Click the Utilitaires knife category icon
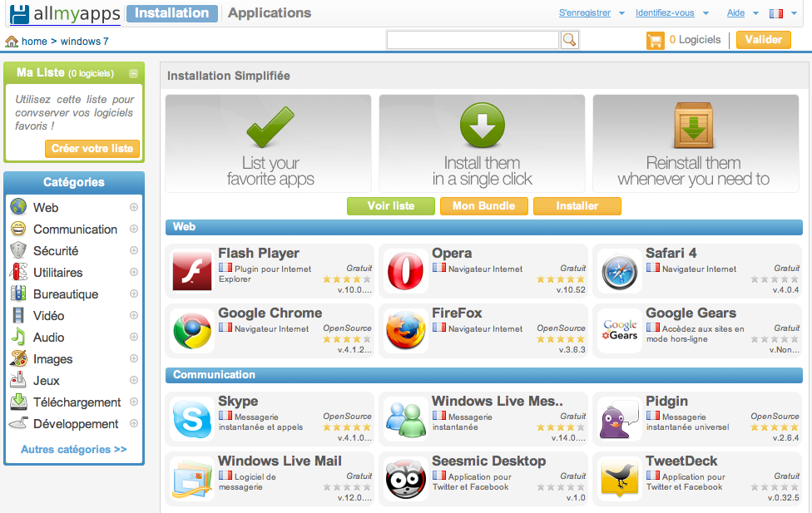Viewport: 812px width, 513px height. click(x=18, y=272)
